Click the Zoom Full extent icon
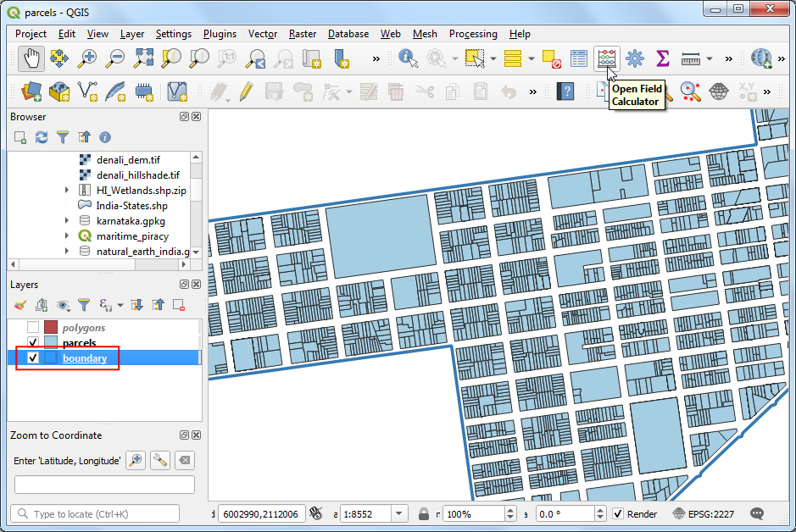 tap(143, 58)
